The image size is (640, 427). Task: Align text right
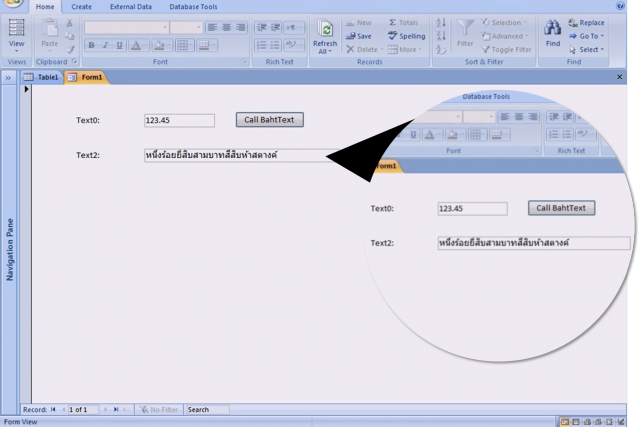coord(241,27)
